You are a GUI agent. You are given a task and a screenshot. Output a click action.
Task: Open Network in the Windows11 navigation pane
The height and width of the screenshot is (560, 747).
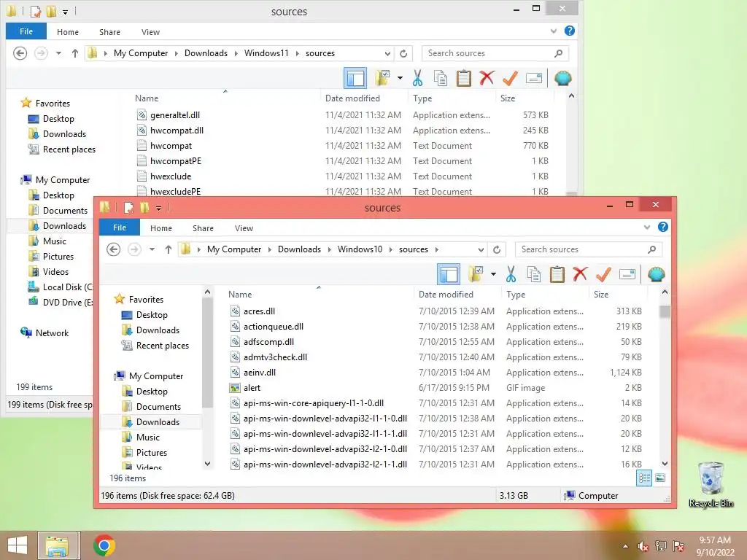point(52,332)
